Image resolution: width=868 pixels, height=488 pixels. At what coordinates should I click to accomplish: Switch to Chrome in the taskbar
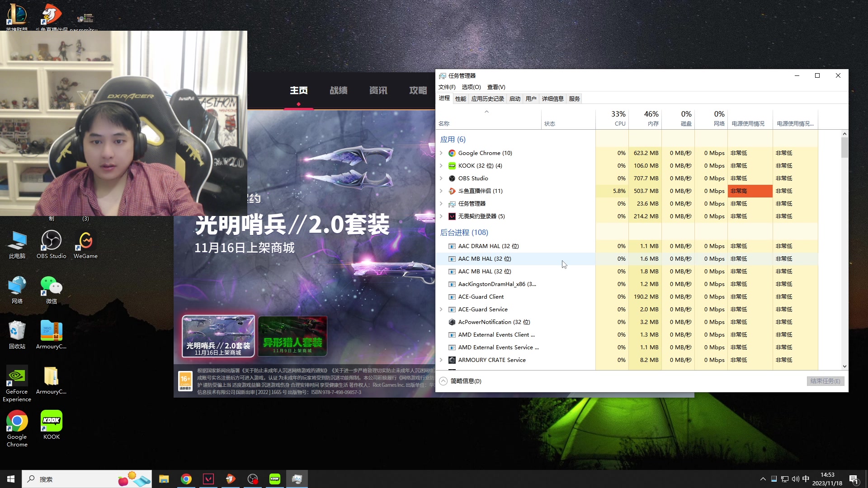click(186, 479)
